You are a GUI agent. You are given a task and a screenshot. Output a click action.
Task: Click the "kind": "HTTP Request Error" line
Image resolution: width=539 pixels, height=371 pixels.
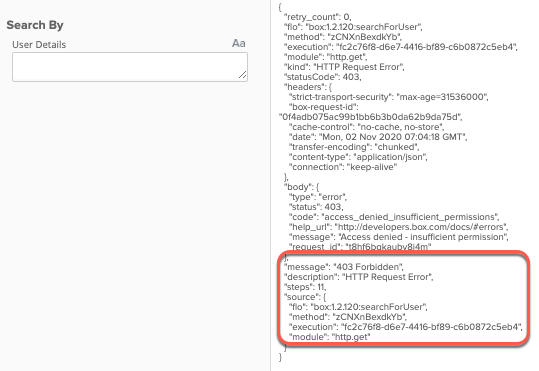(x=344, y=67)
